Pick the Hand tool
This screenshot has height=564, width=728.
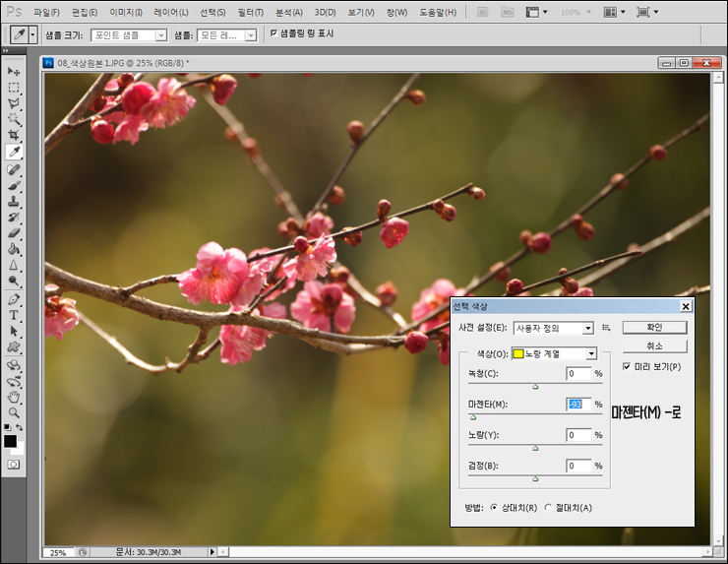14,398
